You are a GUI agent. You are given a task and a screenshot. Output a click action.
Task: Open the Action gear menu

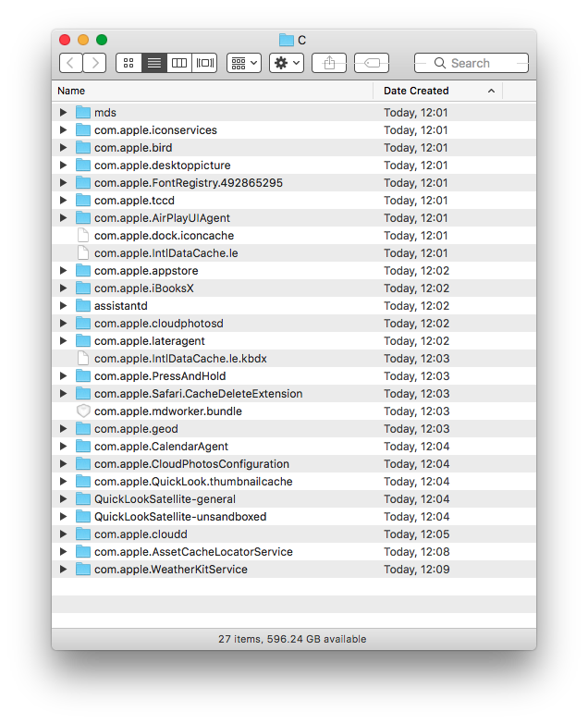287,63
